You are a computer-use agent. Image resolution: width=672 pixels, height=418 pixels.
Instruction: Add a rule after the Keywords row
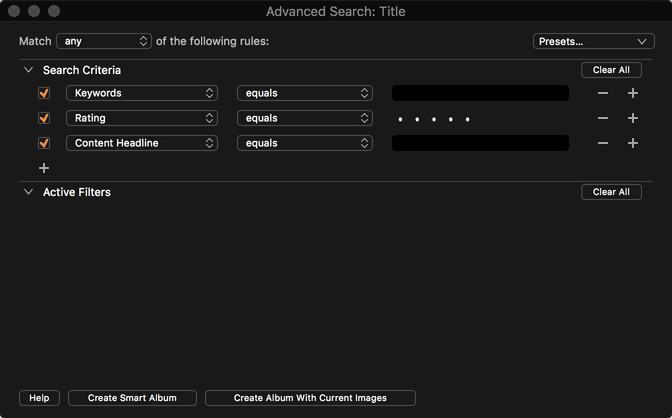click(x=633, y=93)
